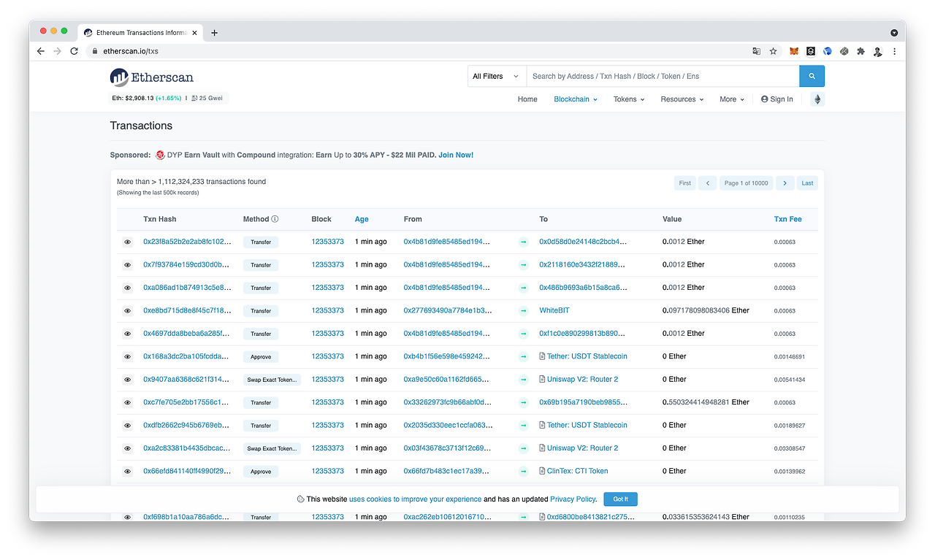Viewport: 935px width, 560px height.
Task: Open the MetaMask fox extension
Action: click(x=794, y=51)
